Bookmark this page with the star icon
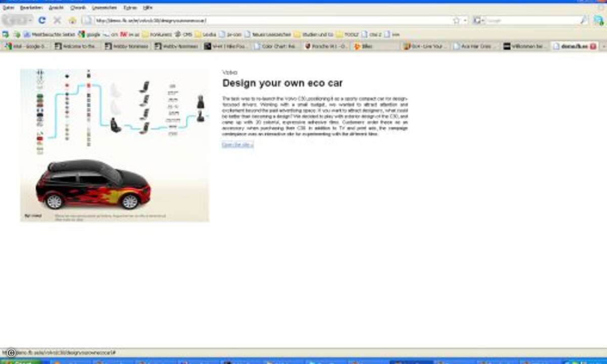This screenshot has height=364, width=607. pyautogui.click(x=456, y=21)
